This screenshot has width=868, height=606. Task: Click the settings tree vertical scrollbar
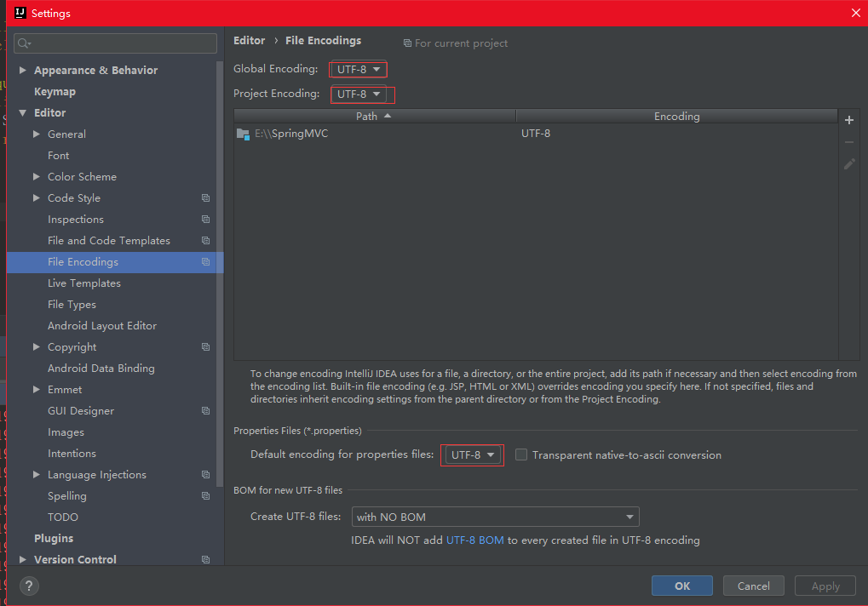coord(220,274)
